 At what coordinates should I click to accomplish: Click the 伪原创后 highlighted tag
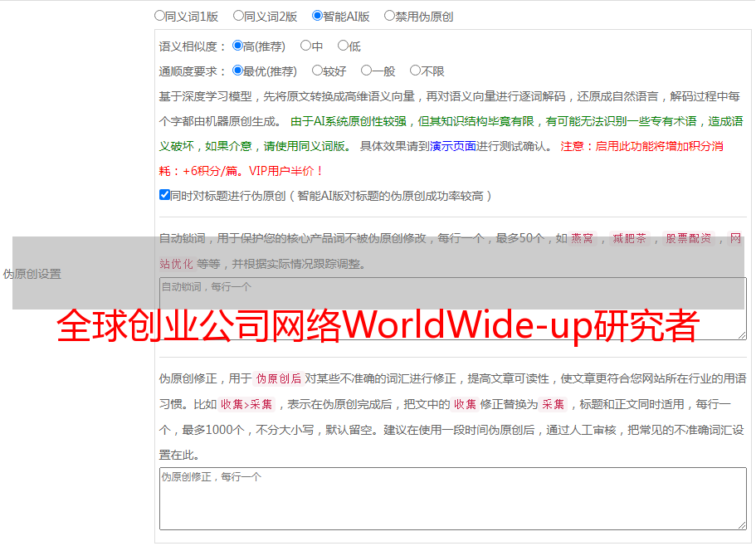(x=279, y=378)
